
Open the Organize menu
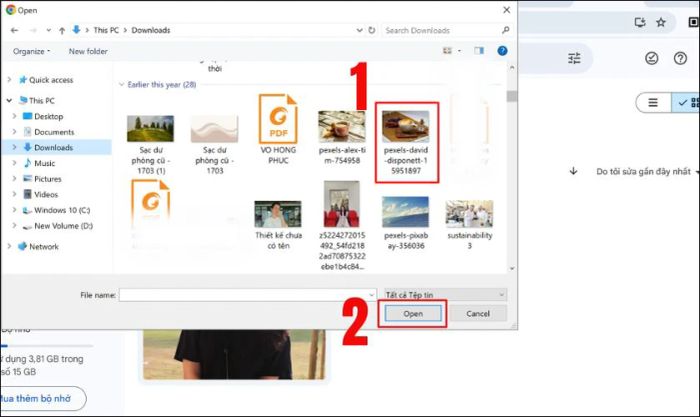pyautogui.click(x=31, y=51)
